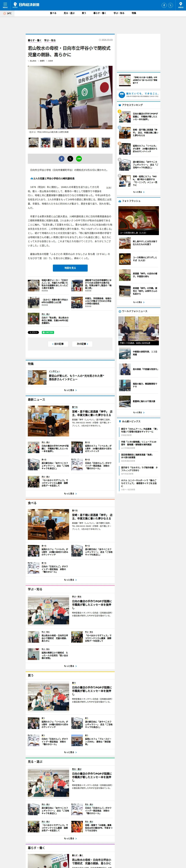Image resolution: width=186 pixels, height=868 pixels.
Task: Click the pin icon beside みんなトピックス
Action: tap(120, 422)
